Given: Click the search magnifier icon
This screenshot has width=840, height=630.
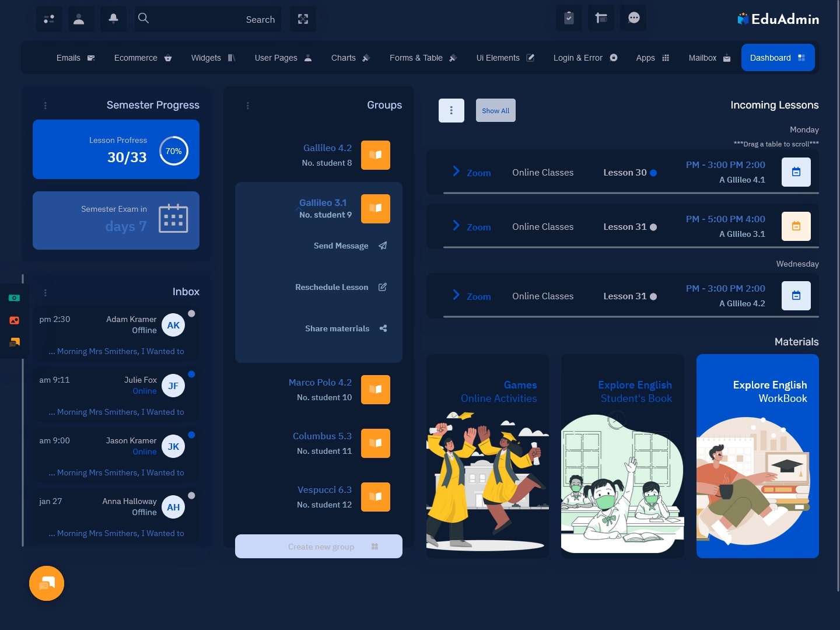Looking at the screenshot, I should 143,18.
